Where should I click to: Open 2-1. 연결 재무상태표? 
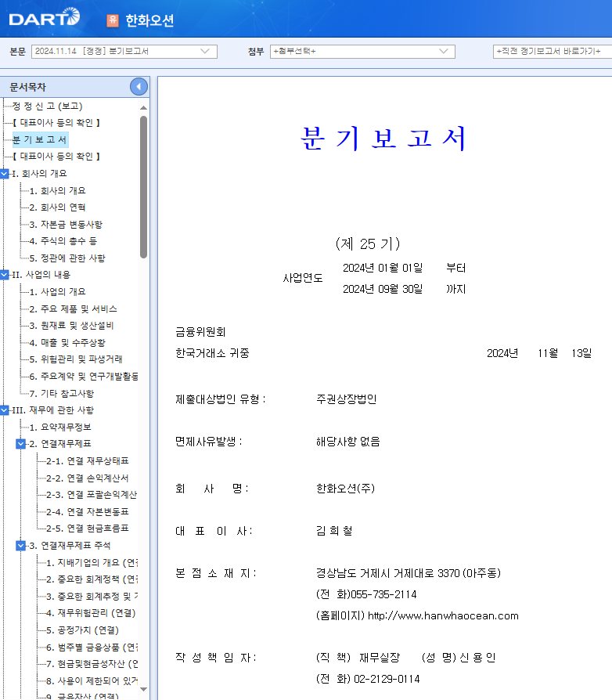[88, 460]
